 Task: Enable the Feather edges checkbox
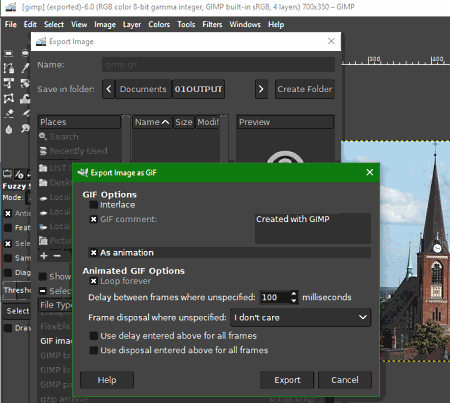tap(8, 228)
